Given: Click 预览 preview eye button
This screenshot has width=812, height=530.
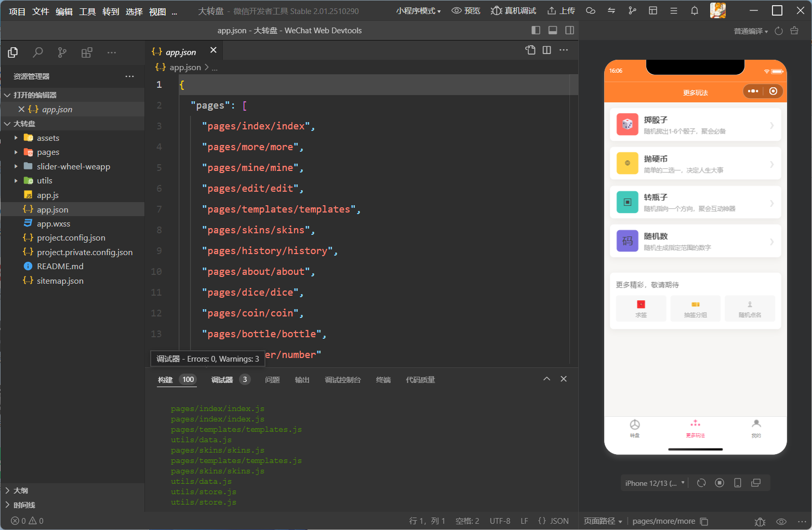Looking at the screenshot, I should [x=466, y=11].
